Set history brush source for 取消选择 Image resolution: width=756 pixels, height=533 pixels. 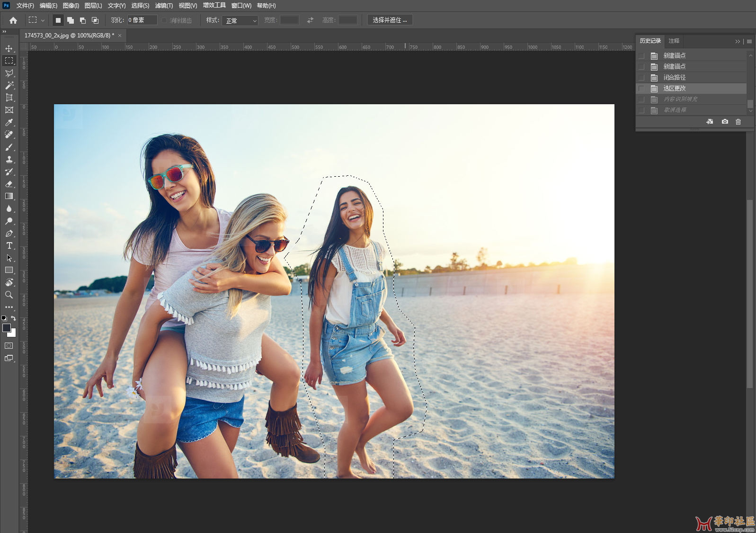(x=641, y=110)
